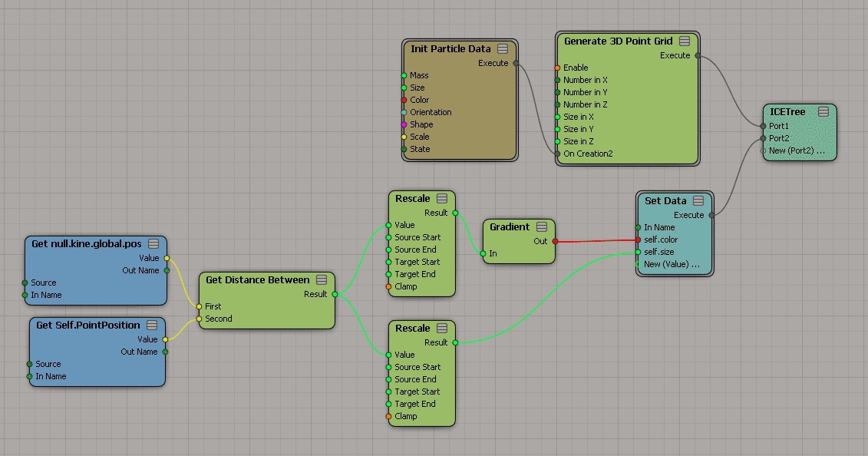The image size is (868, 456).
Task: Select the Generate 3D Point Grid node title
Action: point(619,41)
